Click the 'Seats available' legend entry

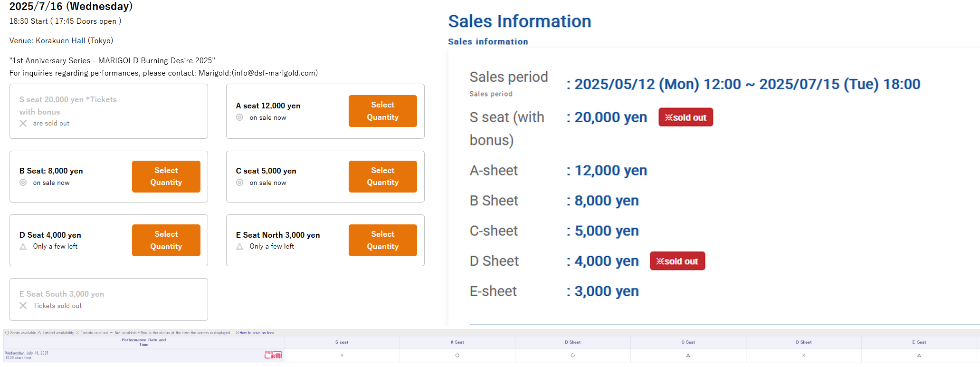click(20, 333)
